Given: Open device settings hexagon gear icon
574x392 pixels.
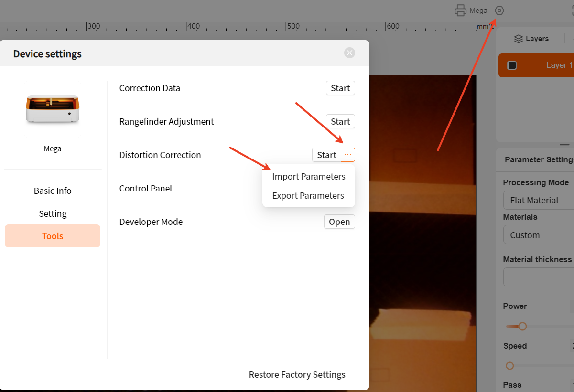Looking at the screenshot, I should tap(499, 11).
